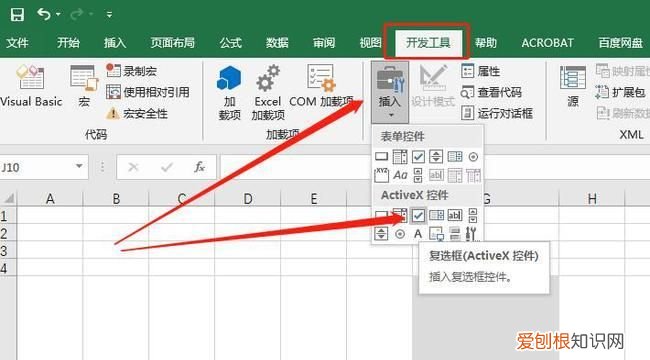Click 录制宏 to record macro
The height and width of the screenshot is (360, 650).
click(131, 71)
